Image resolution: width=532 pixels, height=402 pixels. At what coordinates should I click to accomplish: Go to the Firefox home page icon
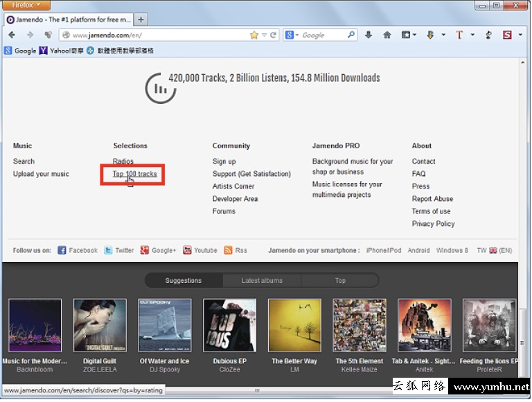(387, 35)
